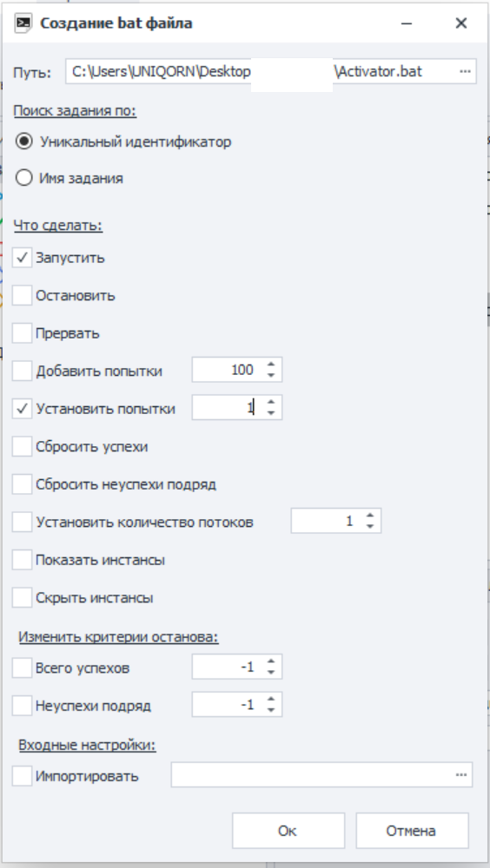This screenshot has height=868, width=490.
Task: Tick the Импортировать checkbox
Action: [x=23, y=777]
